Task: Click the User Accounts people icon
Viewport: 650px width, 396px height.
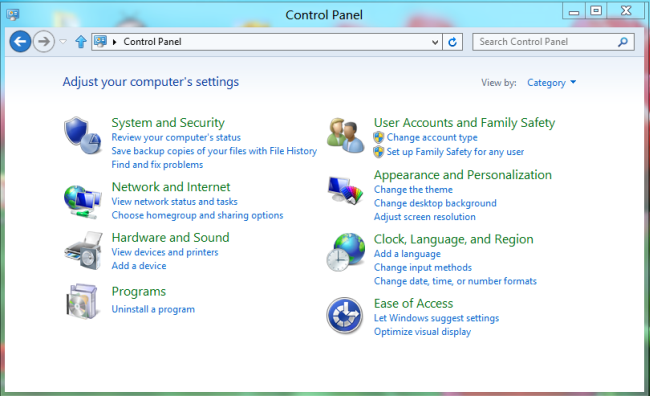Action: pyautogui.click(x=345, y=135)
